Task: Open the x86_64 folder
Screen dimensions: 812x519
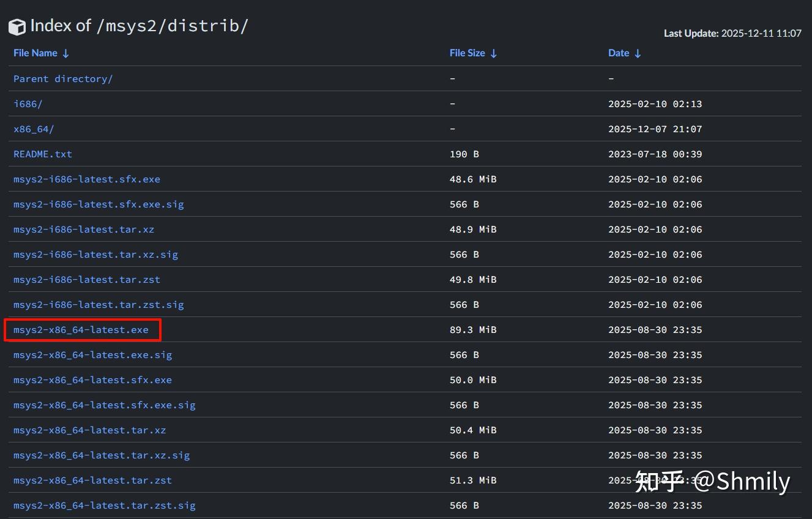Action: [34, 129]
